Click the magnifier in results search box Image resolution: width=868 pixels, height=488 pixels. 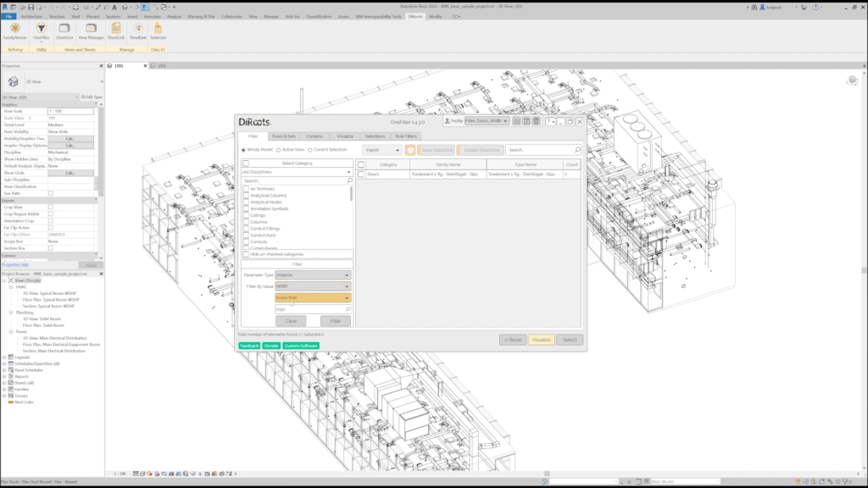coord(577,150)
